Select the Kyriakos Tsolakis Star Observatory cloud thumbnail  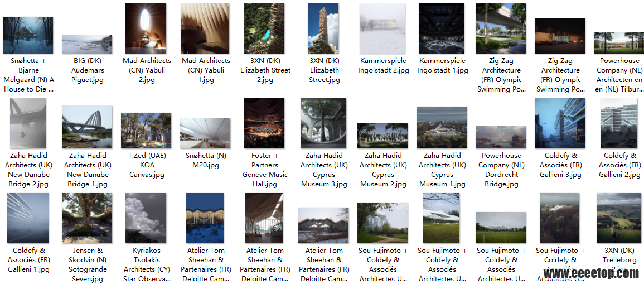tap(146, 218)
